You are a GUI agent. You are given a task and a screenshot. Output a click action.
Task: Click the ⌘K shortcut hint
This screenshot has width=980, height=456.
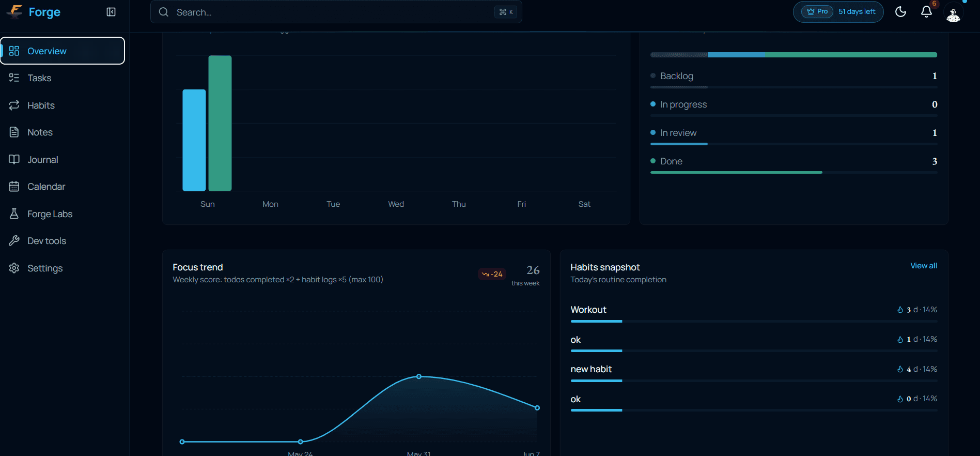[x=506, y=12]
